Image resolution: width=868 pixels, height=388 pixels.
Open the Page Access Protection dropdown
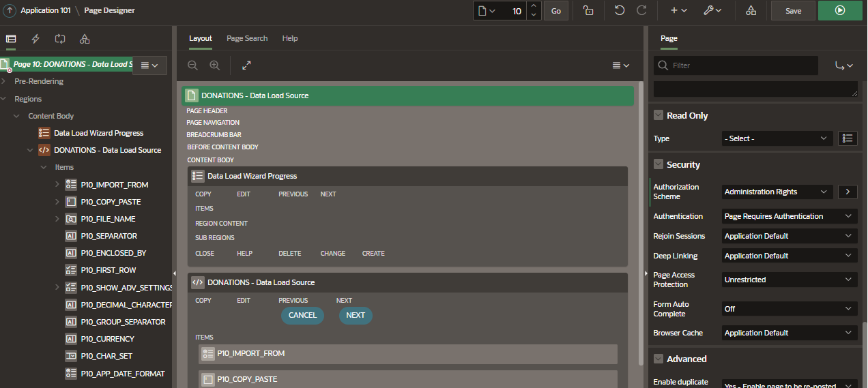point(790,280)
